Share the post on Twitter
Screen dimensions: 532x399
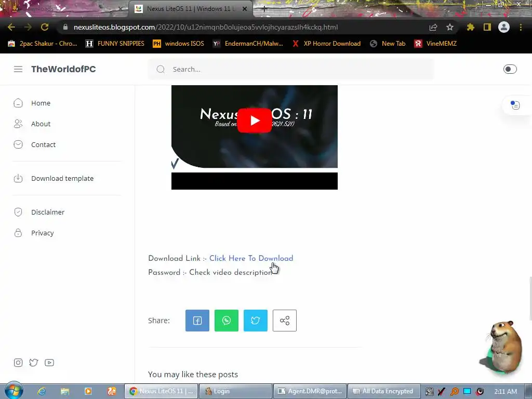[x=256, y=320]
